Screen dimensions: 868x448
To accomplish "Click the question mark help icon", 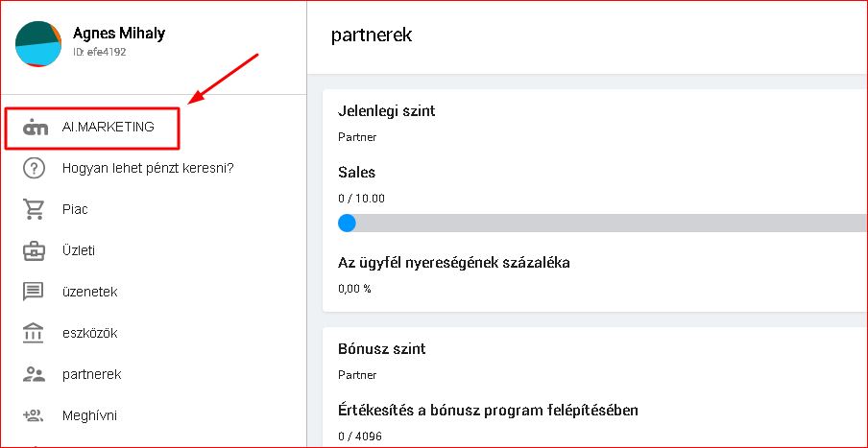I will coord(35,168).
